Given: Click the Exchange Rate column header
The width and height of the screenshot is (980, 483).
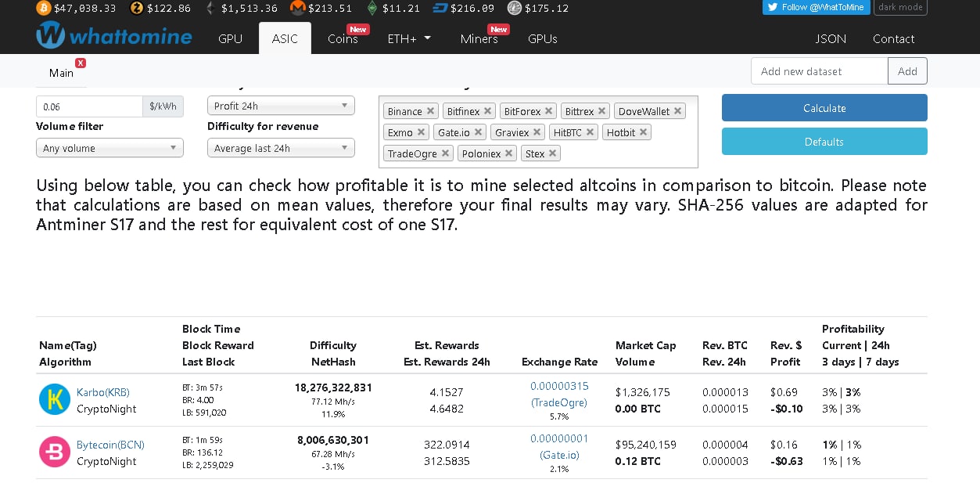Looking at the screenshot, I should [559, 362].
